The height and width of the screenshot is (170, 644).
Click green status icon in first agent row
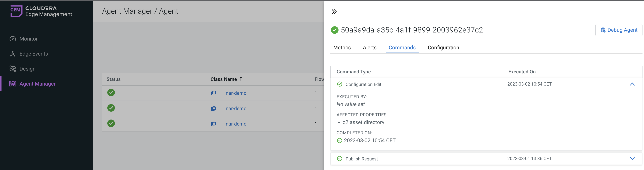click(x=111, y=93)
